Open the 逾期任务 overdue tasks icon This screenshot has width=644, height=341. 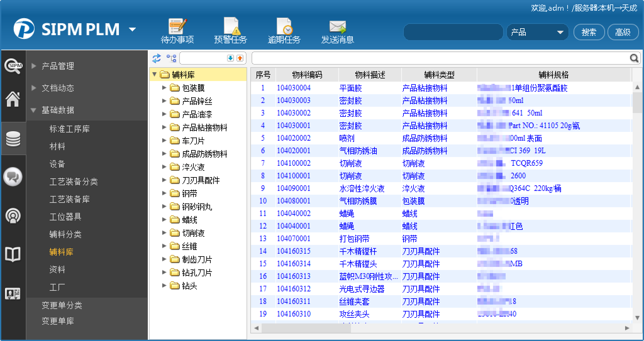(284, 26)
